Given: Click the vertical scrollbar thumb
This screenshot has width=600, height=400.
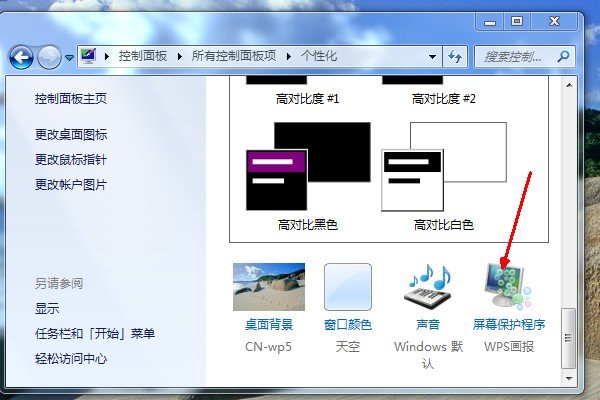Looking at the screenshot, I should pyautogui.click(x=568, y=338).
